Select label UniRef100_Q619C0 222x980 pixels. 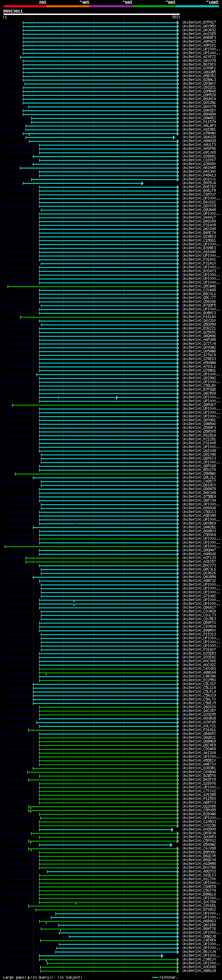(x=199, y=485)
